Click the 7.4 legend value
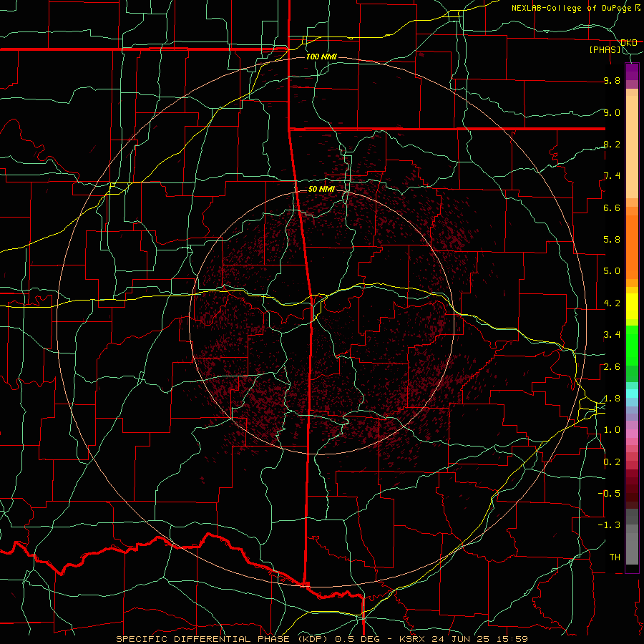 (x=612, y=176)
